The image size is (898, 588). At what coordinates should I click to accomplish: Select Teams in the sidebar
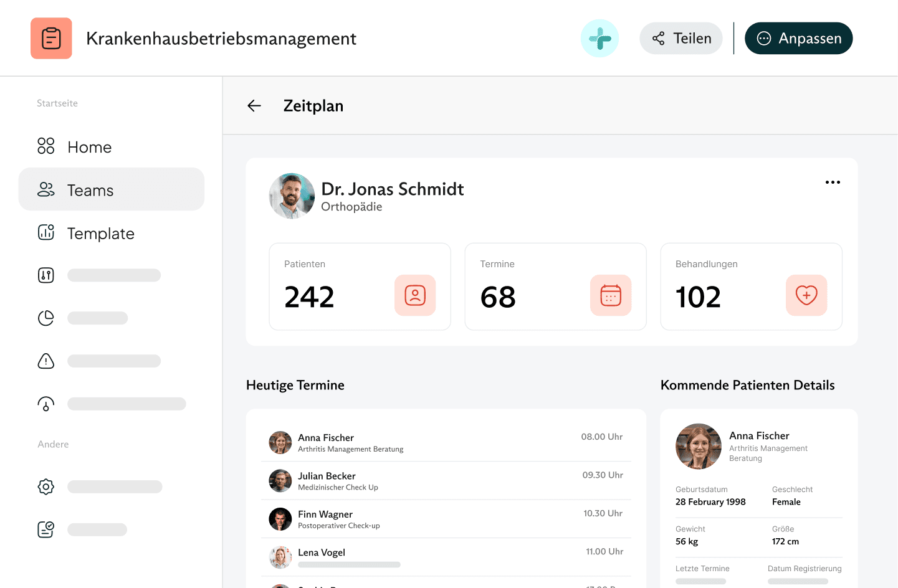coord(90,190)
